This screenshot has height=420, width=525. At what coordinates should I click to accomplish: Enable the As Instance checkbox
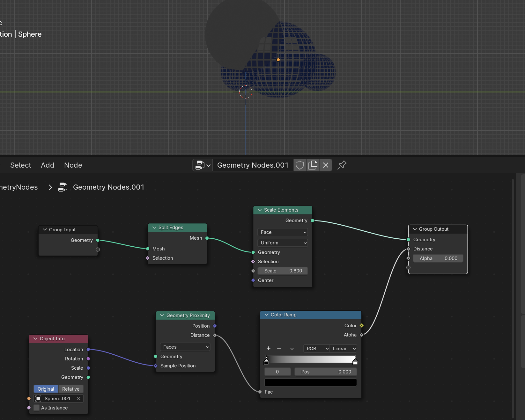point(37,408)
